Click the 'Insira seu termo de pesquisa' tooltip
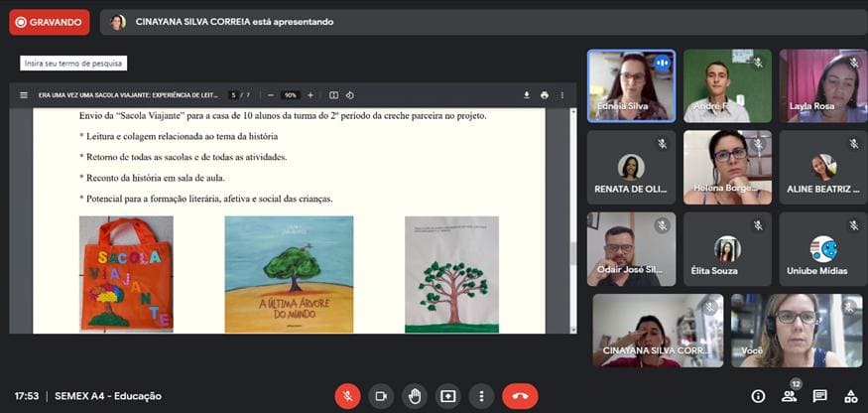This screenshot has height=413, width=868. [73, 64]
